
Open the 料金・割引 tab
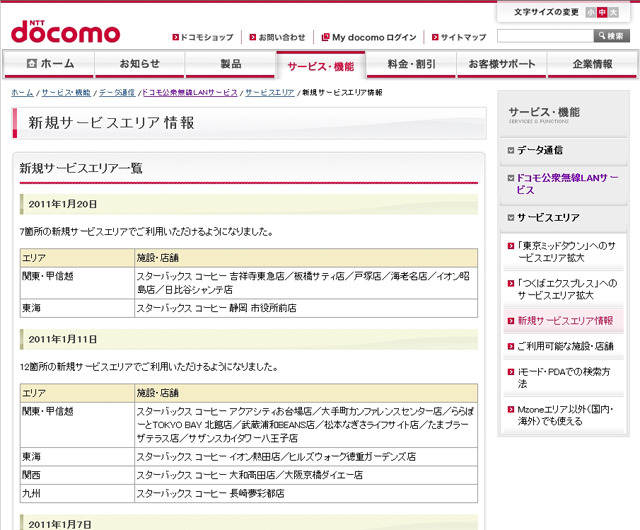click(x=411, y=64)
